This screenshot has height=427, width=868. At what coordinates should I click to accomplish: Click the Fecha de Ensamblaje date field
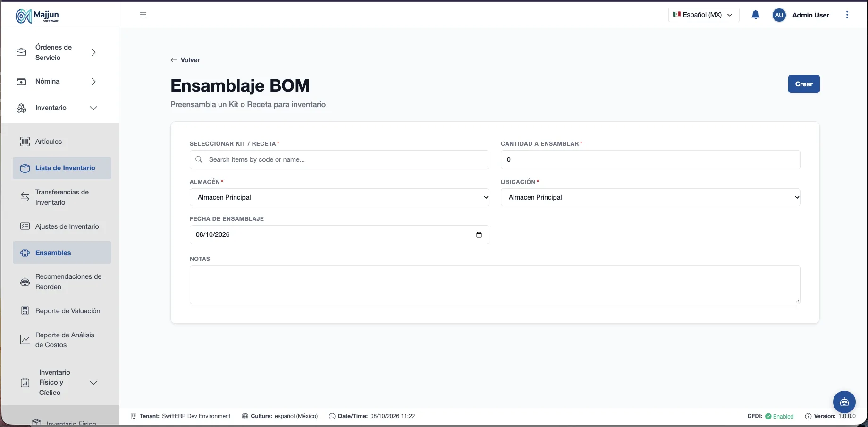(339, 234)
